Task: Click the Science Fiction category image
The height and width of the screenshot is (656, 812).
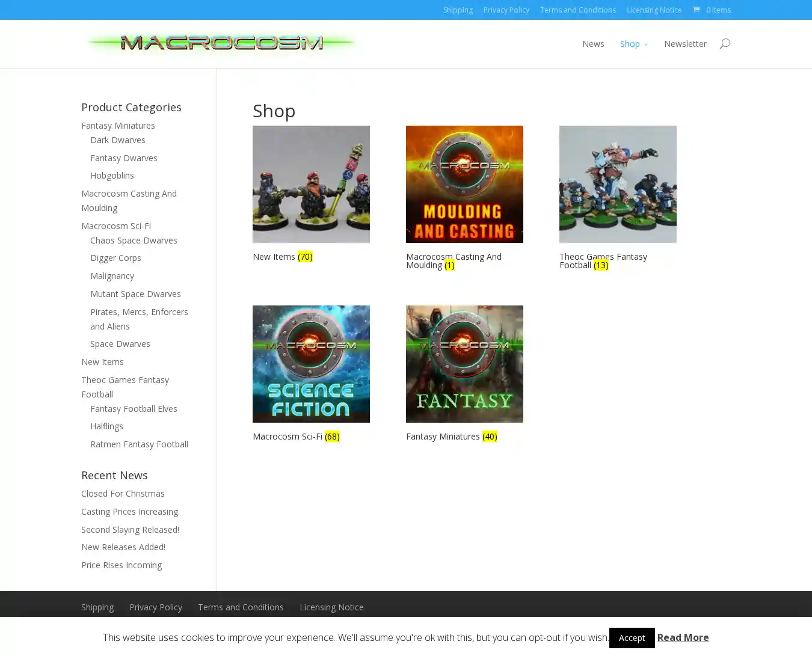Action: (x=311, y=364)
